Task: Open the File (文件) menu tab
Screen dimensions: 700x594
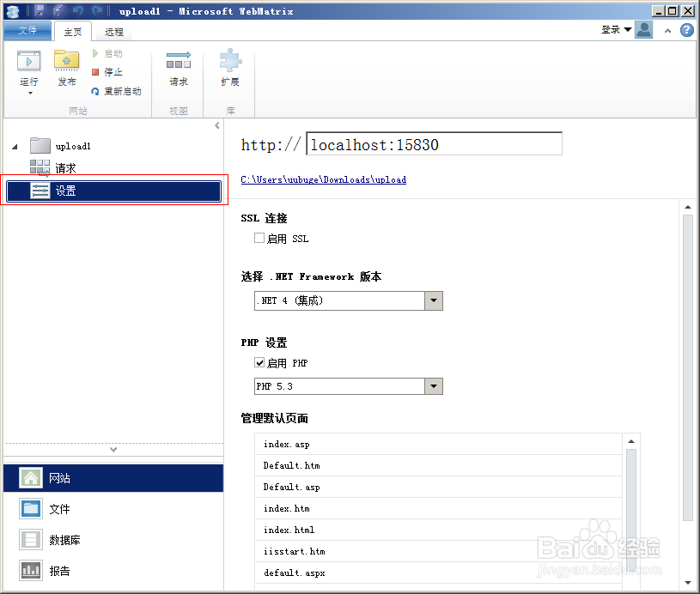Action: coord(27,30)
